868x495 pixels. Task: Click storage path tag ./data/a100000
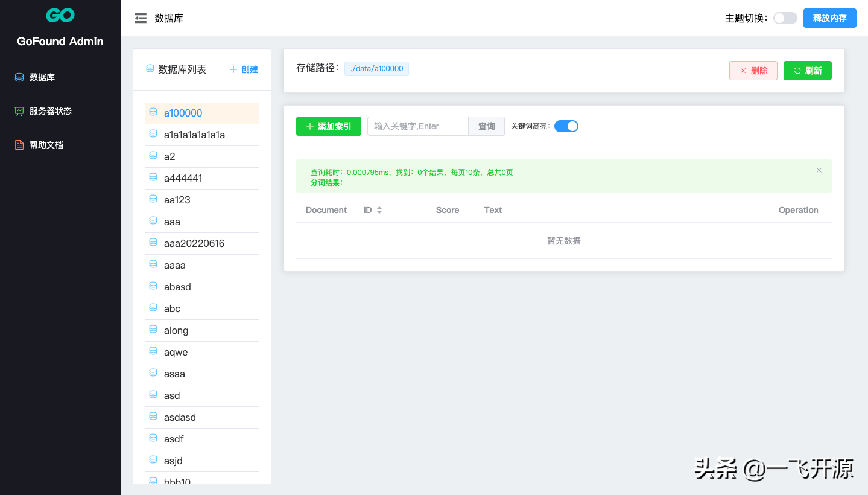(376, 69)
